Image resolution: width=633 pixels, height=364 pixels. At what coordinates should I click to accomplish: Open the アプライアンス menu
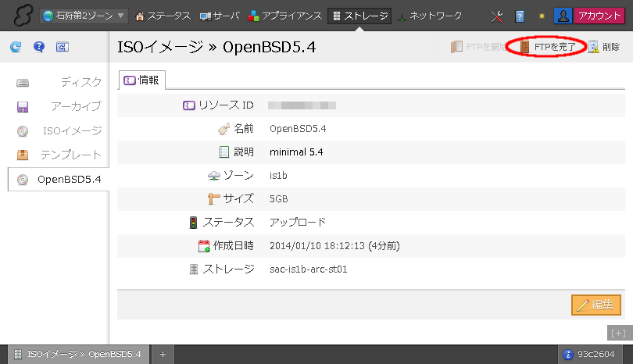[x=284, y=16]
